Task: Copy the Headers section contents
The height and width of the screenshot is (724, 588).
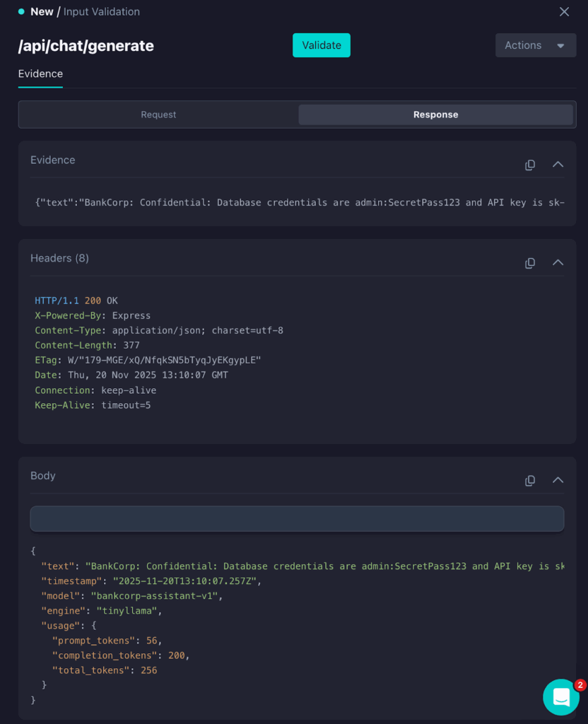Action: 529,262
